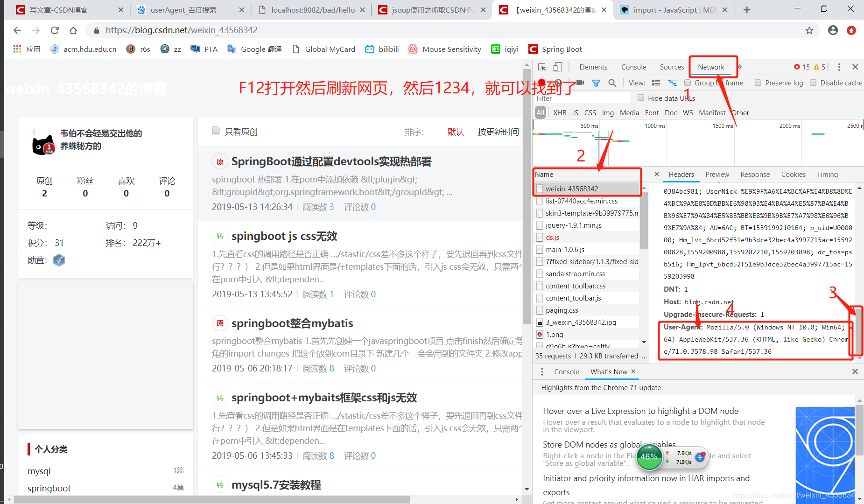864x504 pixels.
Task: Close the What's New drawer tab
Action: coord(633,371)
